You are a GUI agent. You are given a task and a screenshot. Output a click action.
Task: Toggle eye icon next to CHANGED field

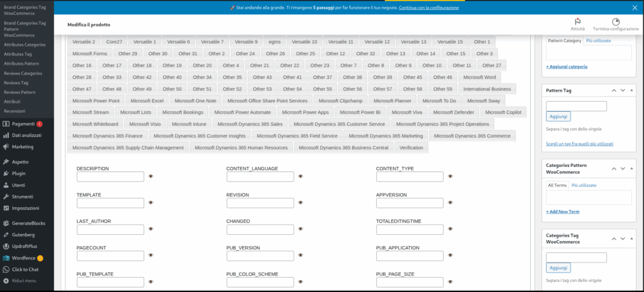pos(301,229)
